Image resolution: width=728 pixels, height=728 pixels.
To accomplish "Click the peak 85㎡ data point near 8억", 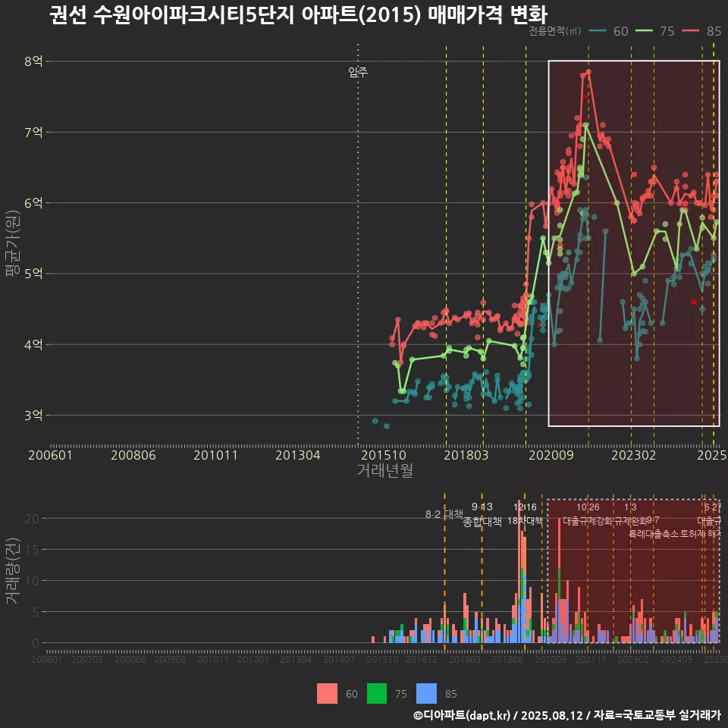I will coord(588,72).
